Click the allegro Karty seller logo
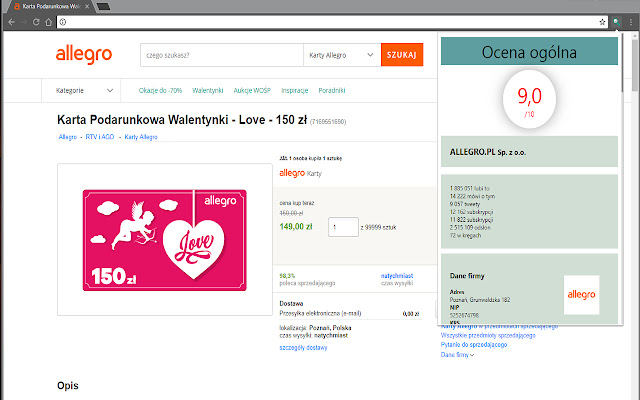640x400 pixels. [x=300, y=173]
